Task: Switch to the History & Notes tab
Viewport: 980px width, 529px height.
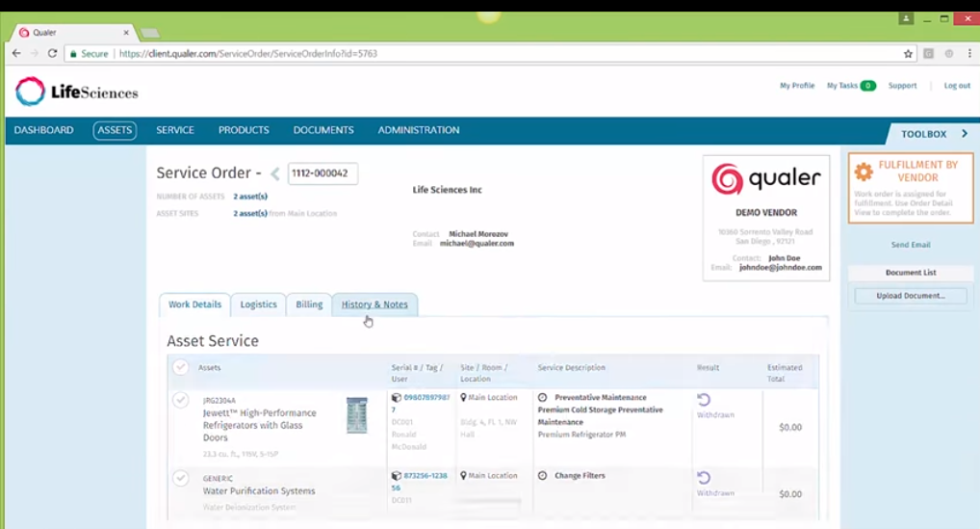Action: (374, 304)
